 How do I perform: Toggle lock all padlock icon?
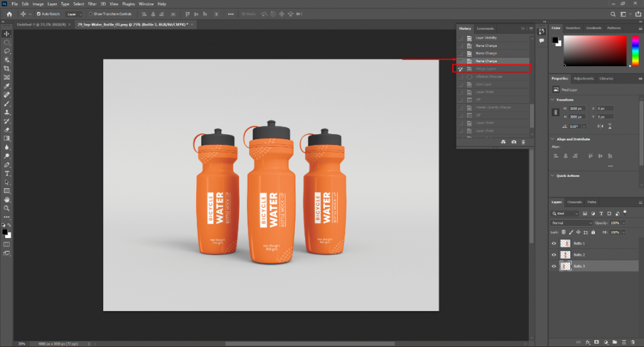pos(593,232)
